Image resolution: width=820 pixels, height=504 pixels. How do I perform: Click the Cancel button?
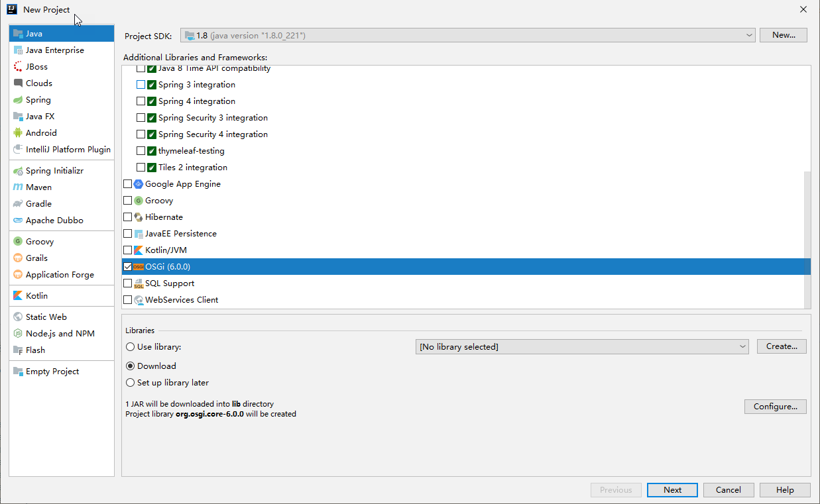click(728, 490)
